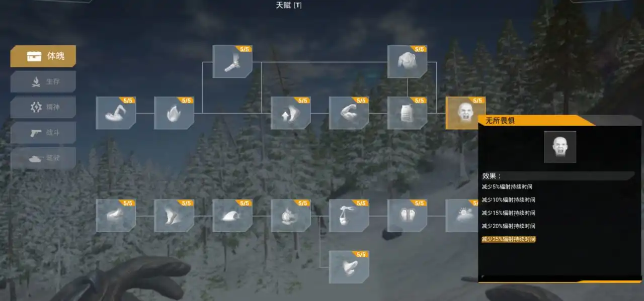Select the tent talent node

[x=232, y=216]
